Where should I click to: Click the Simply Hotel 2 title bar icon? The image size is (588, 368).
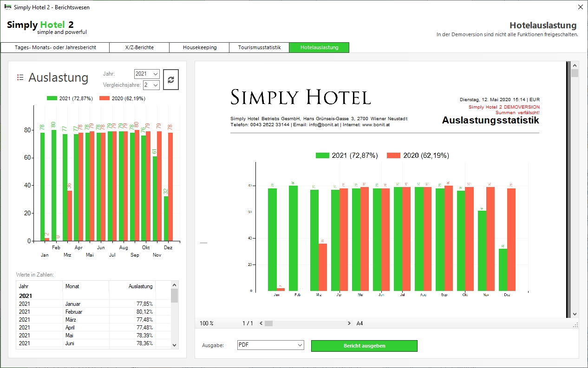click(7, 7)
